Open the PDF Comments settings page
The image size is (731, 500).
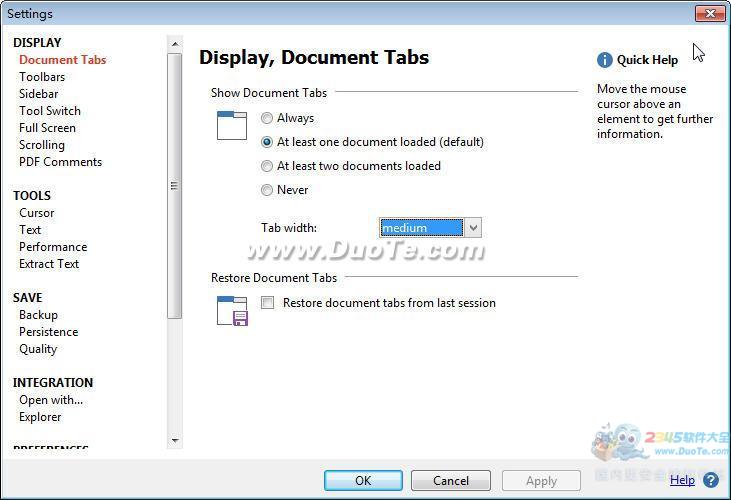(61, 162)
